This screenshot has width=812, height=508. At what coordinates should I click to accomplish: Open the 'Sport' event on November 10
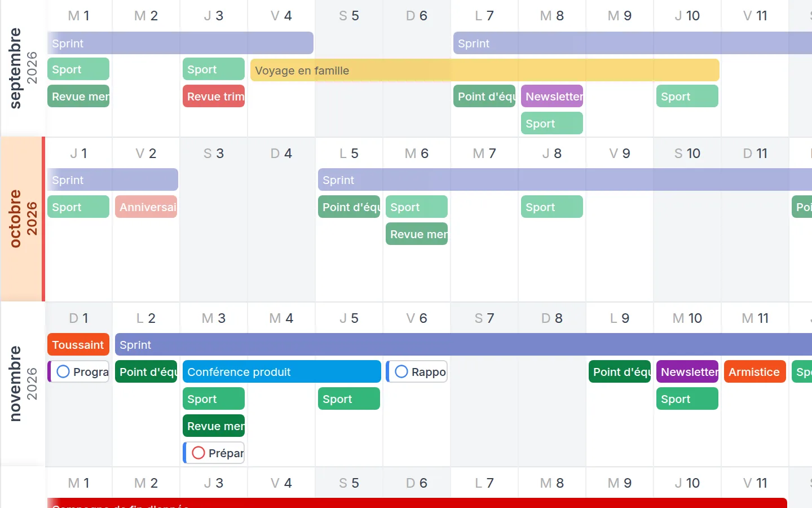pos(687,398)
